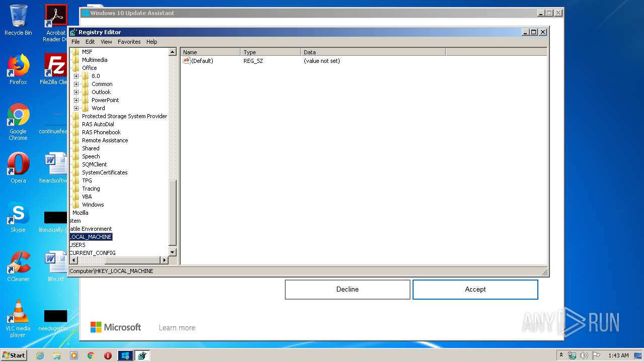Launch CCleaner desktop shortcut
The height and width of the screenshot is (362, 644).
[18, 266]
